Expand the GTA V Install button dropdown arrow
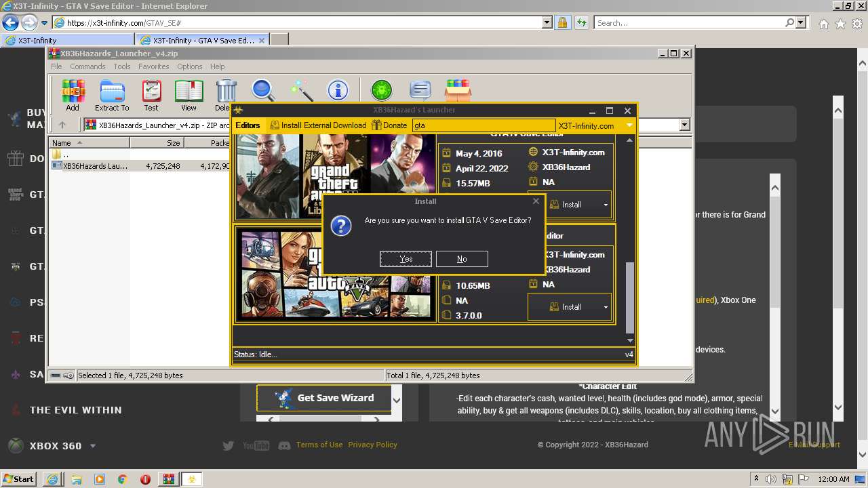 coord(606,307)
